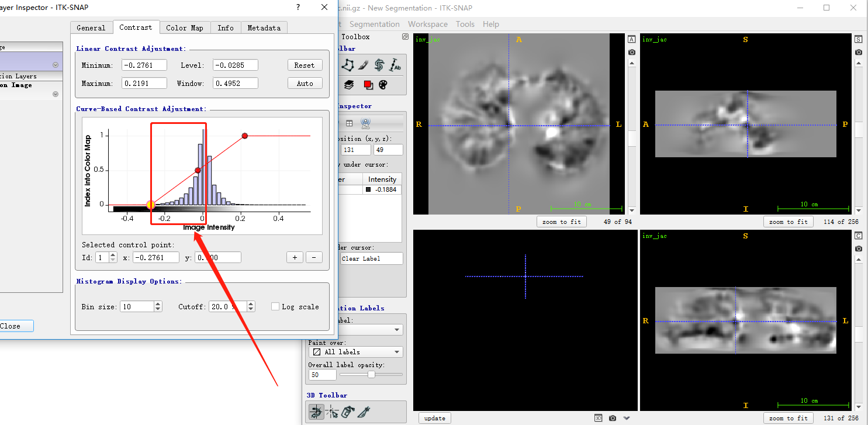The image size is (868, 425).
Task: Switch to the Color Map tab
Action: click(x=185, y=27)
